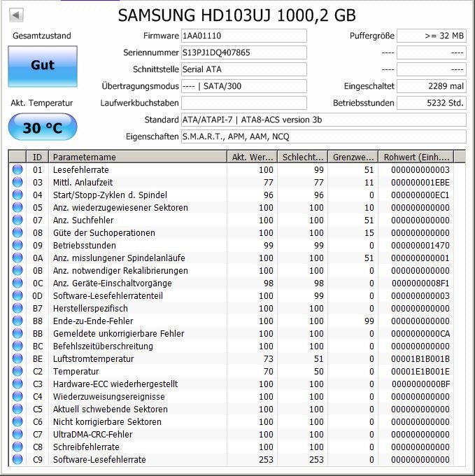Screen dimensions: 475x476
Task: Click the Eingeschaltet value 2289 mal
Action: [432, 86]
